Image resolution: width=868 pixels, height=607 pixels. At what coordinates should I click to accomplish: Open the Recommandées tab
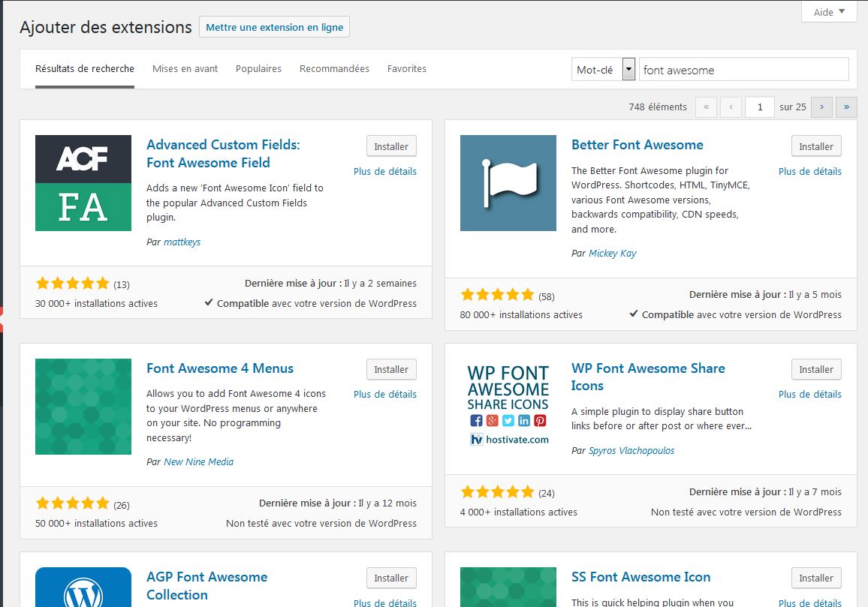(334, 69)
